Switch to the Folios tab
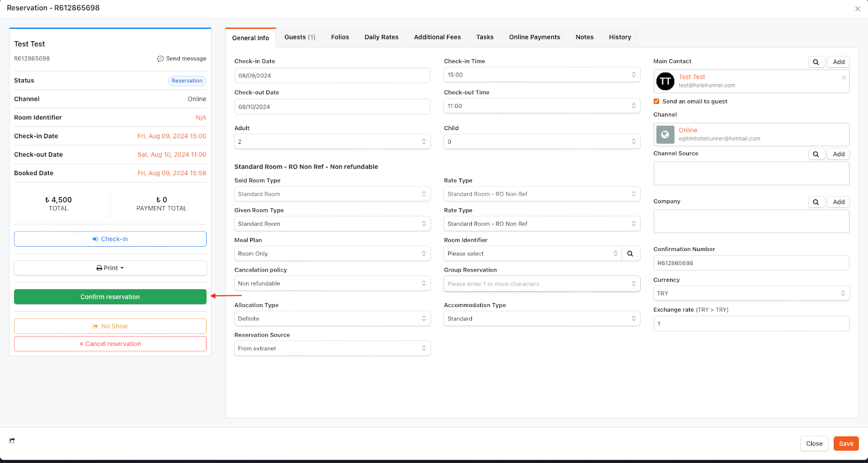The height and width of the screenshot is (463, 868). click(340, 37)
